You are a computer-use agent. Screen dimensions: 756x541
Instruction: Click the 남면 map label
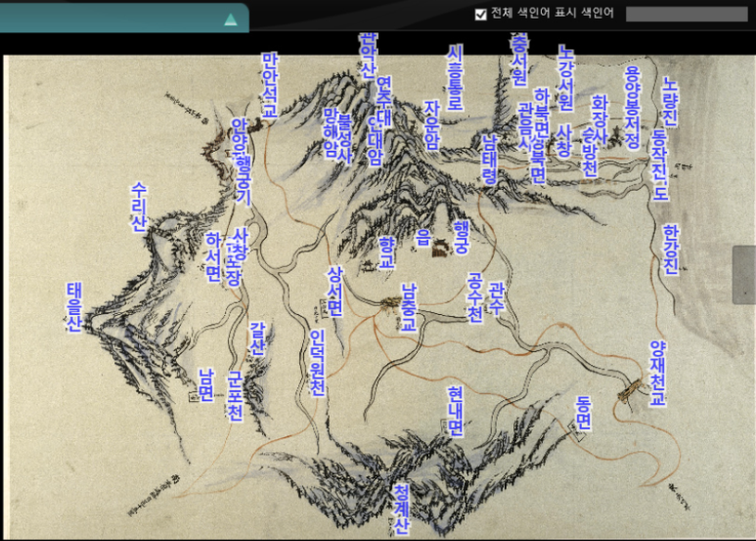pos(206,385)
